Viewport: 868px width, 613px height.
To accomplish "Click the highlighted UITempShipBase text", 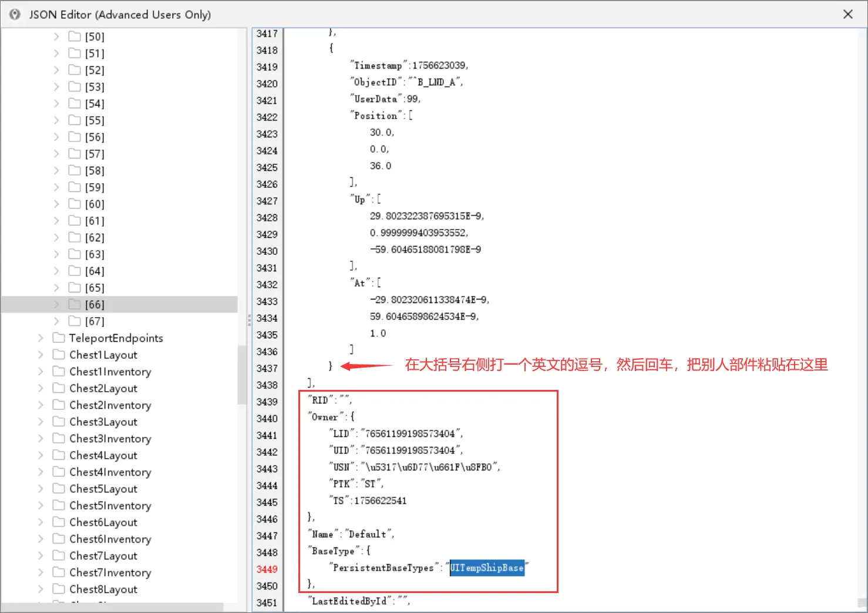I will (487, 568).
